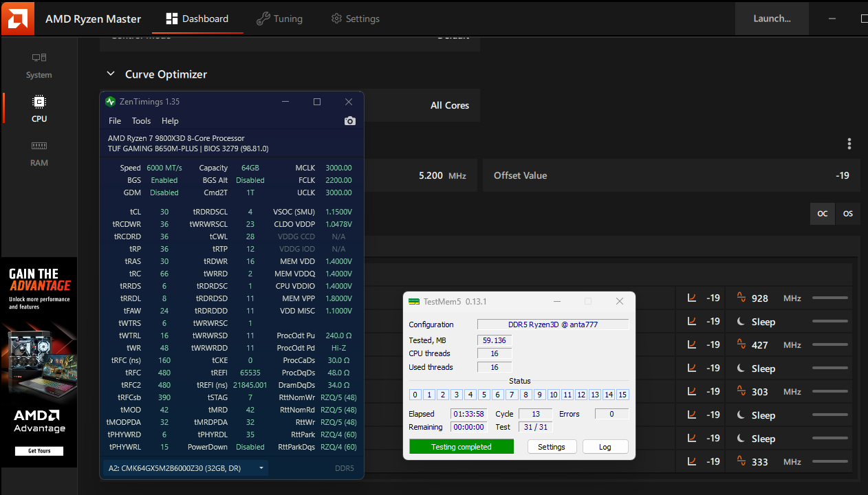Open ZenTimings Tools menu

tap(141, 121)
